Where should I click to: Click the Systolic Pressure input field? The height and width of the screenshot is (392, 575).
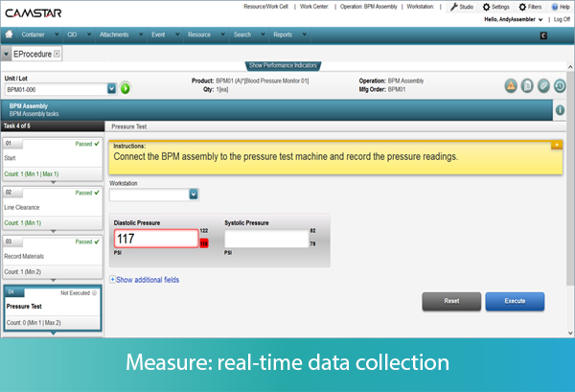tap(266, 239)
